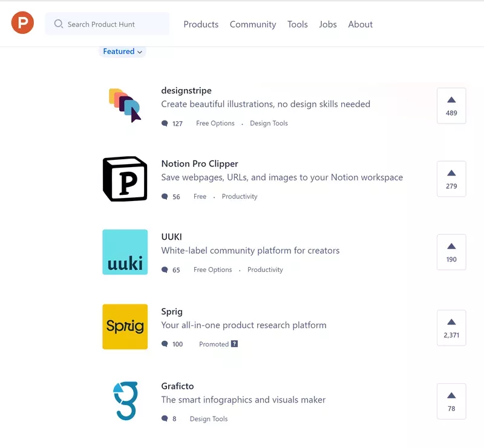Open the Community menu
This screenshot has height=448, width=484.
tap(253, 24)
